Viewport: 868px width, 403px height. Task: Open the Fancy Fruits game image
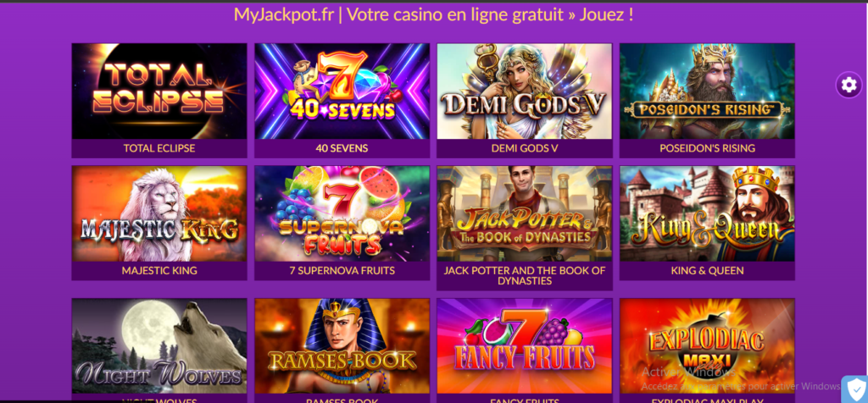[x=524, y=346]
